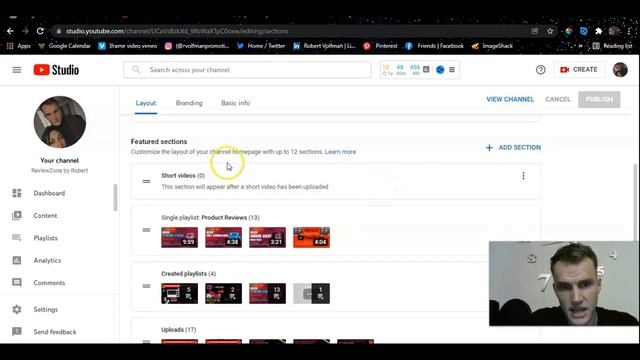
Task: Open the created playlist with 2 videos
Action: point(224,293)
